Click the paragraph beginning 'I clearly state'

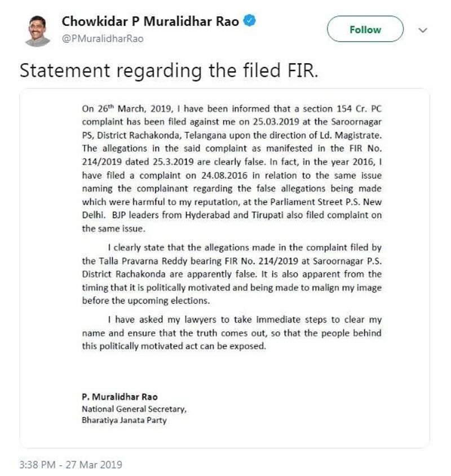point(232,274)
